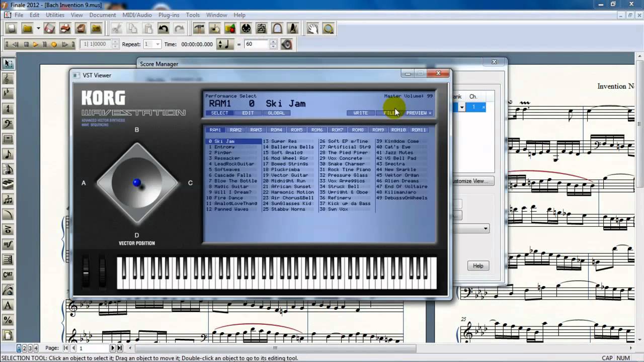Click the Stop button in playback controls
This screenshot has width=644, height=362.
26,45
